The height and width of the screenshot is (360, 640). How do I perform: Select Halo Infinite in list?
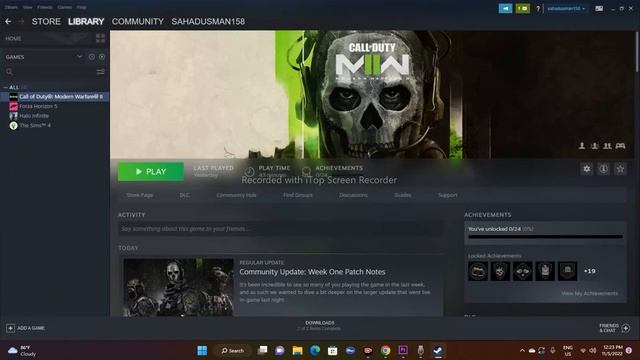tap(34, 116)
